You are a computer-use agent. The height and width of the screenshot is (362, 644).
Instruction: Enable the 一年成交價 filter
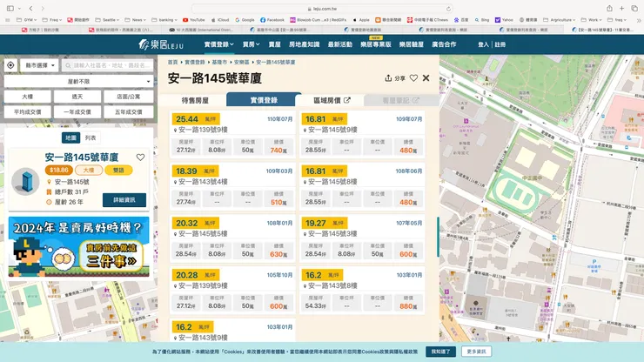(77, 111)
